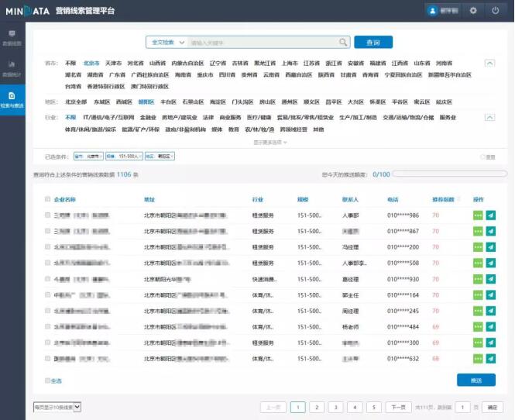
Task: Click the send icon for 010*****632 row
Action: tap(490, 359)
